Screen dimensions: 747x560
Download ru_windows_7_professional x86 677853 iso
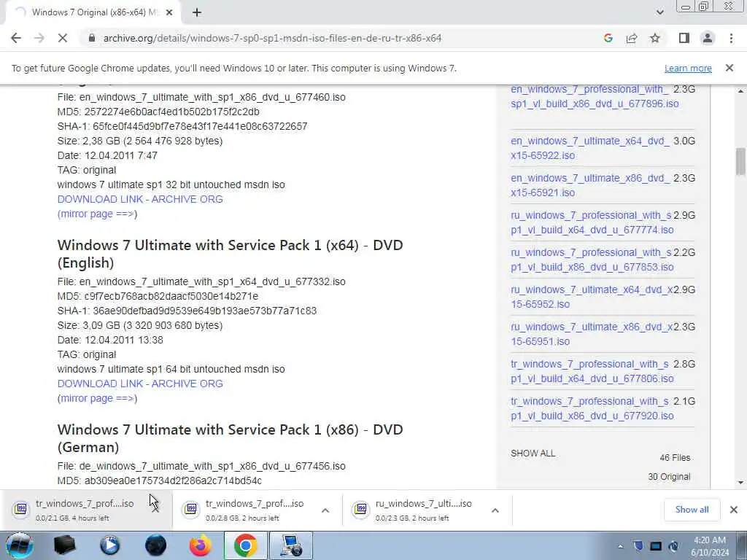pyautogui.click(x=592, y=260)
